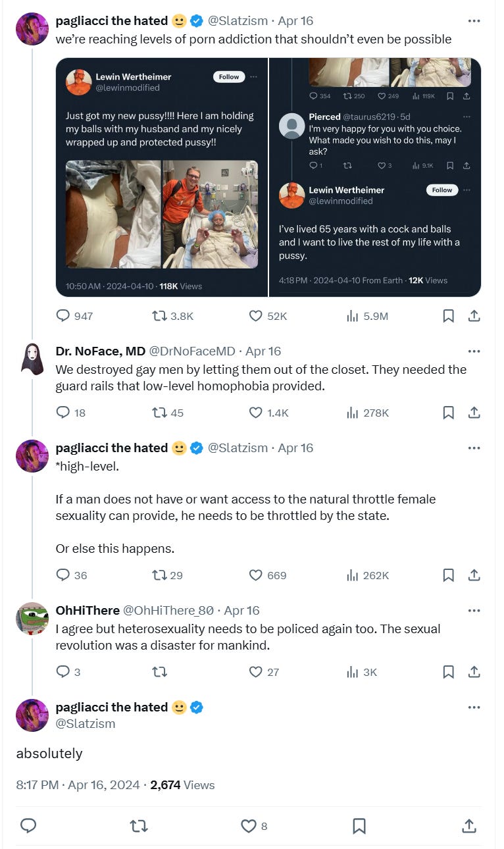Screen dimensions: 504x849
Task: Share the OhHiThere tweet
Action: coord(474,672)
